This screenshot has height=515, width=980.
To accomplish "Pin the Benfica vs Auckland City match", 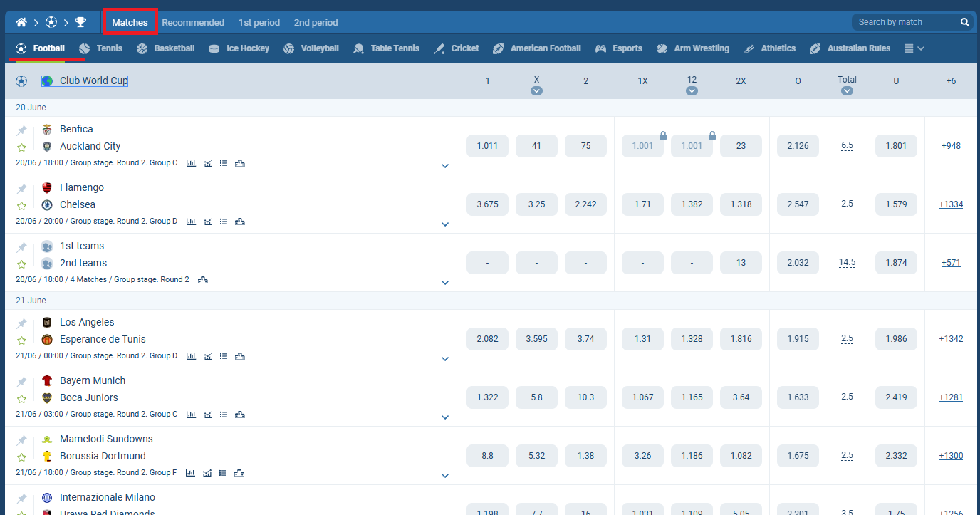I will pos(21,130).
